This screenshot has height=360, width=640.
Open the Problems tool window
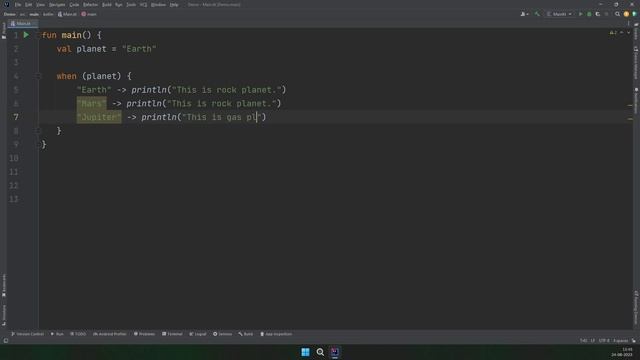click(144, 334)
